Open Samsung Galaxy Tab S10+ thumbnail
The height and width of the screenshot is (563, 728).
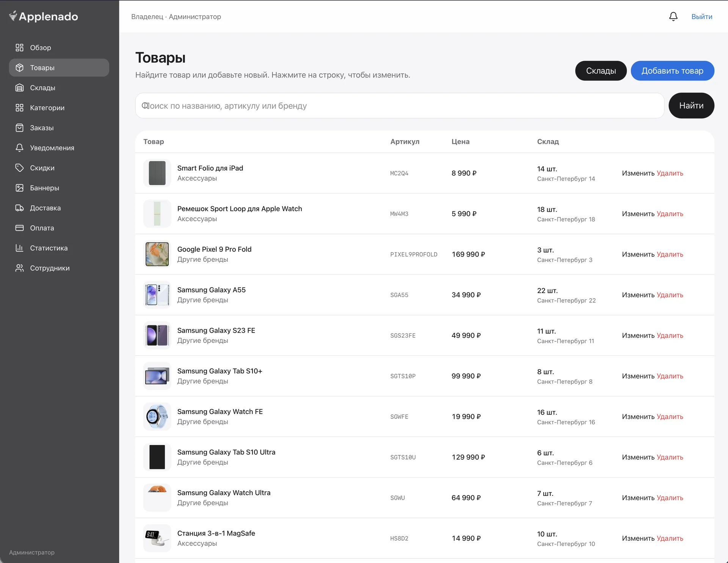pyautogui.click(x=157, y=376)
